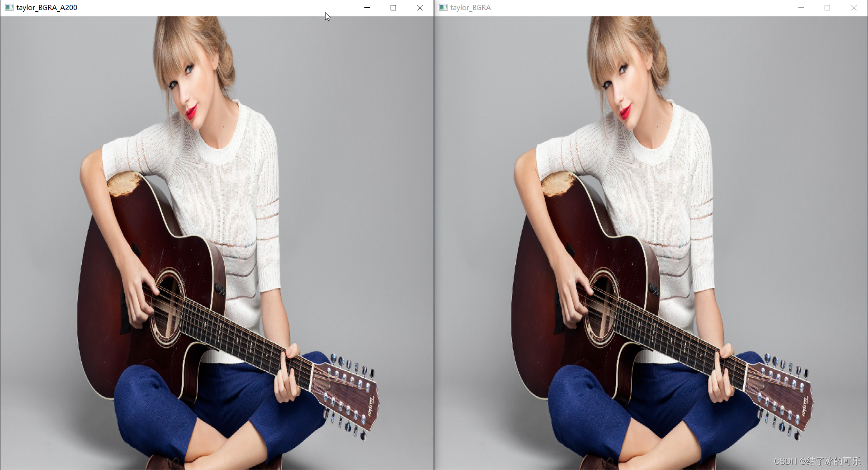
Task: Click the taylor_BGRA title text
Action: pyautogui.click(x=471, y=7)
